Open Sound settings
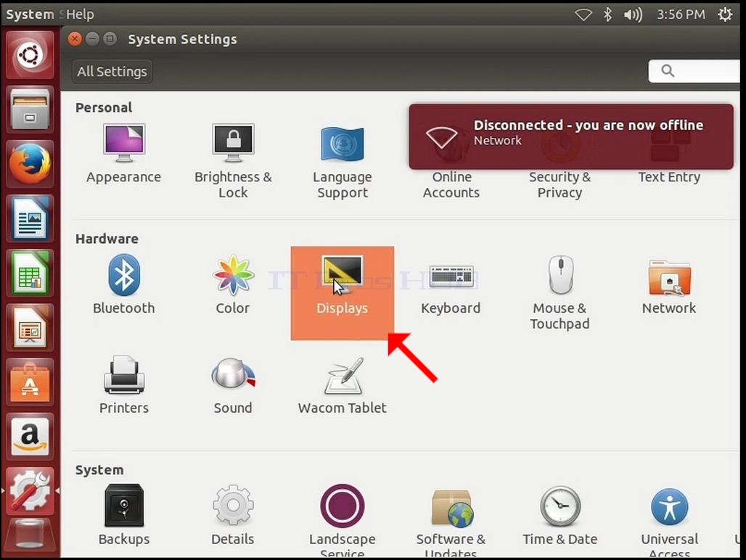The height and width of the screenshot is (560, 746). (233, 385)
